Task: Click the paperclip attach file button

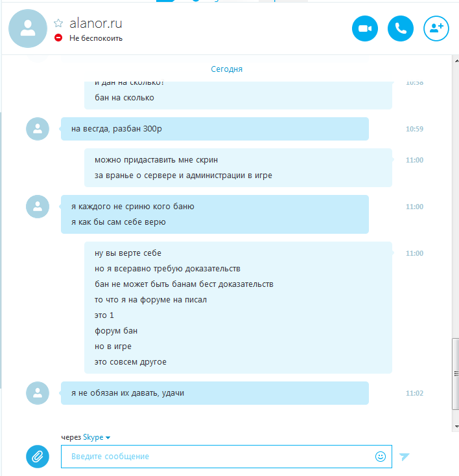Action: 38,457
